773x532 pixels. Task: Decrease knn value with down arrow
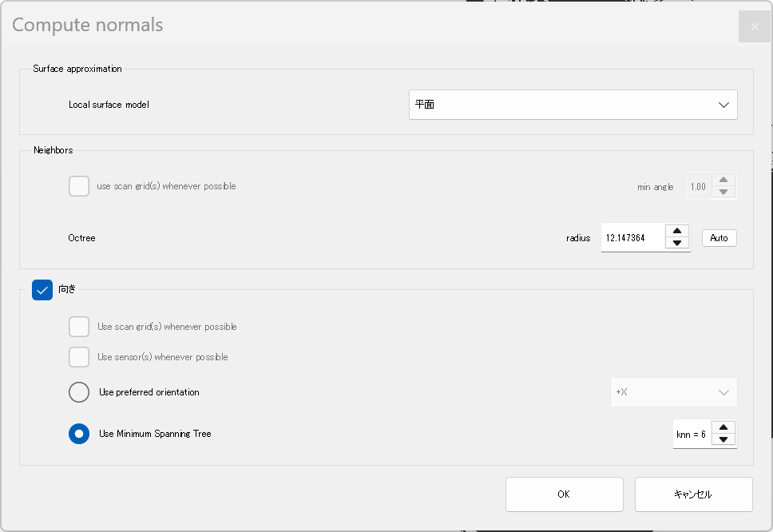click(x=723, y=440)
